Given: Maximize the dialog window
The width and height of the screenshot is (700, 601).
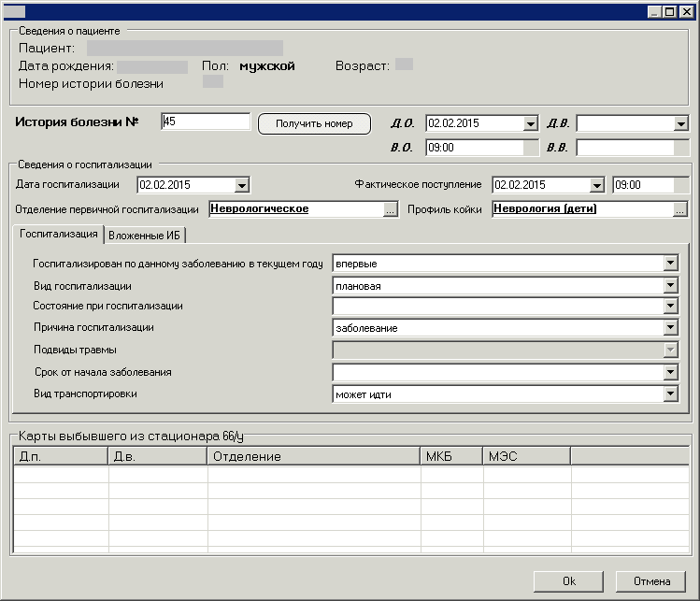Looking at the screenshot, I should click(670, 12).
